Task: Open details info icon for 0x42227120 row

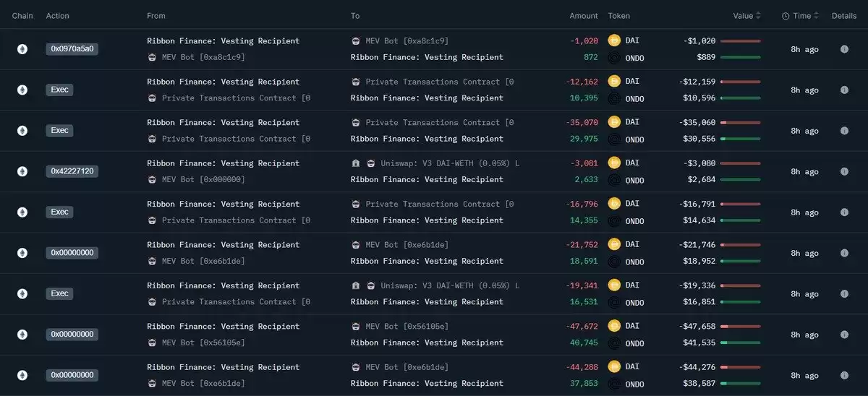Action: (844, 171)
